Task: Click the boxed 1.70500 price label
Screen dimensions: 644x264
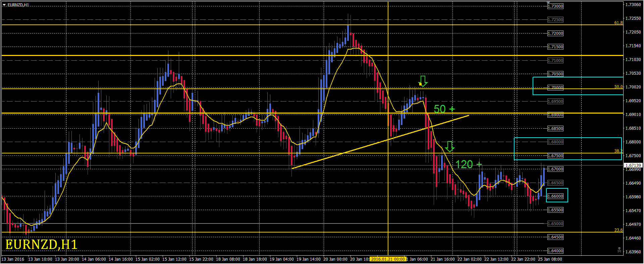Action: pos(555,74)
